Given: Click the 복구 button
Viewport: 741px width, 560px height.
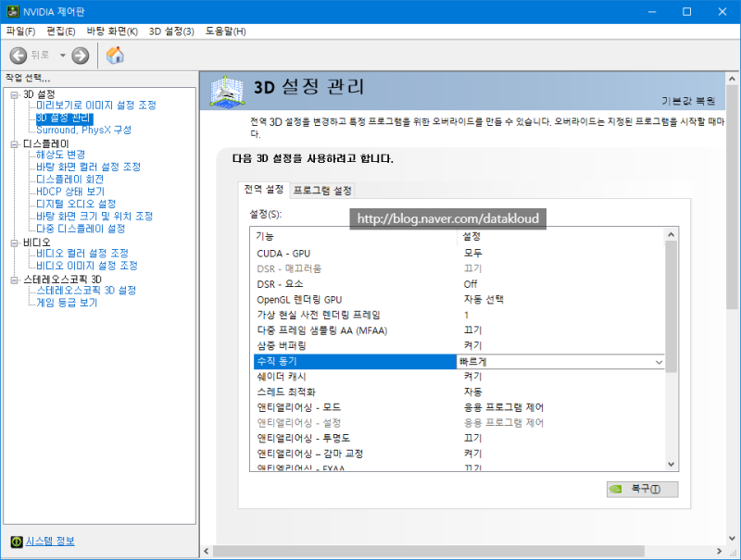Looking at the screenshot, I should 642,489.
